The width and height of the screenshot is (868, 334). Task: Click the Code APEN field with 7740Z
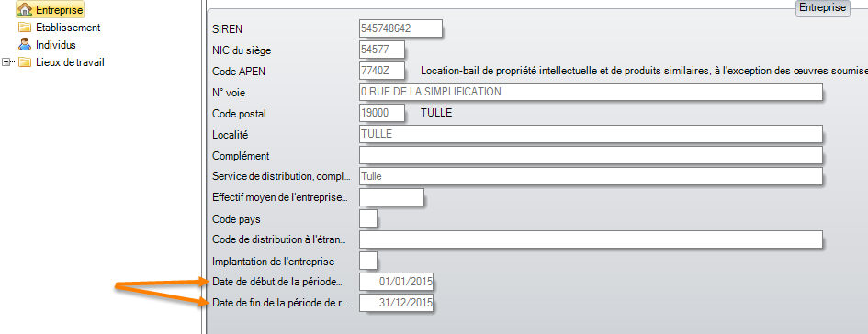382,71
